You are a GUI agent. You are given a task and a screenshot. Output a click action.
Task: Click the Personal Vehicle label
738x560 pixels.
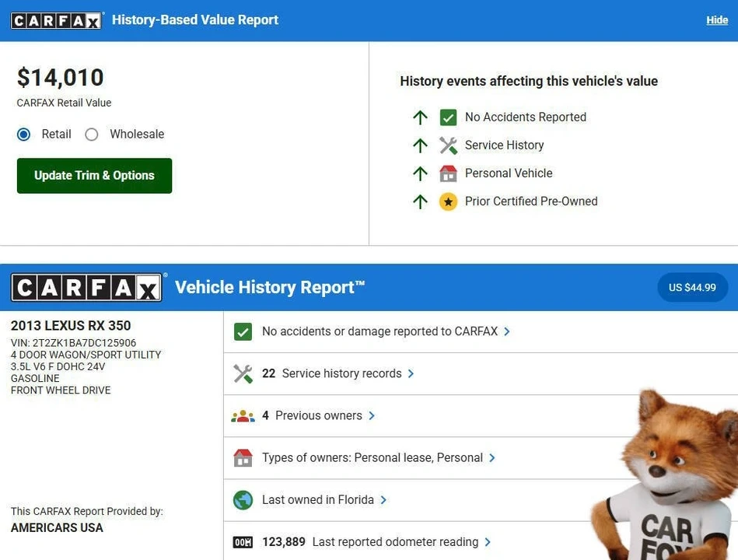tap(509, 173)
